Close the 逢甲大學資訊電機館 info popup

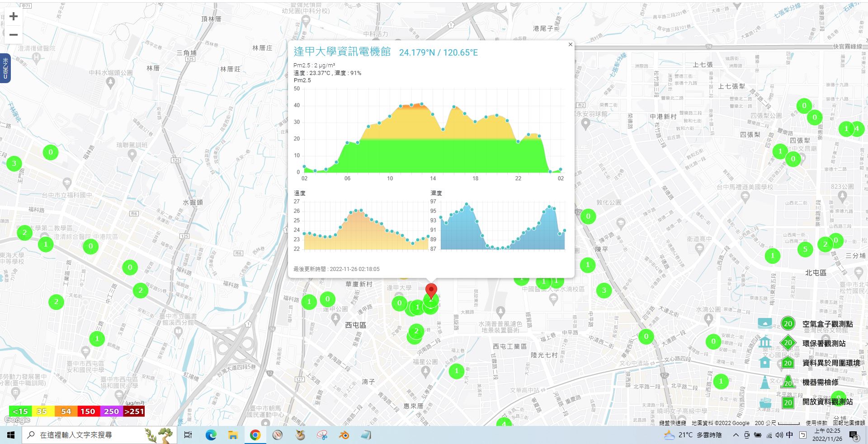(570, 44)
